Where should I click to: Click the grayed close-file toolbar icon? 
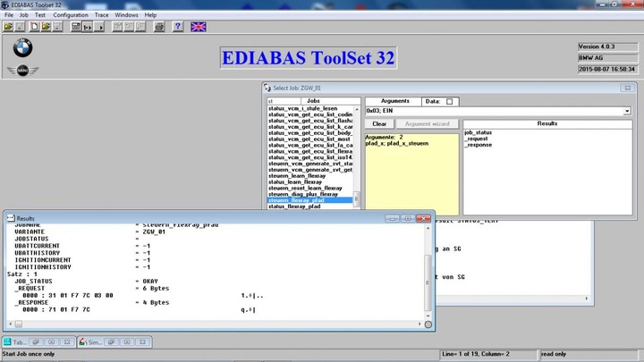pyautogui.click(x=20, y=27)
